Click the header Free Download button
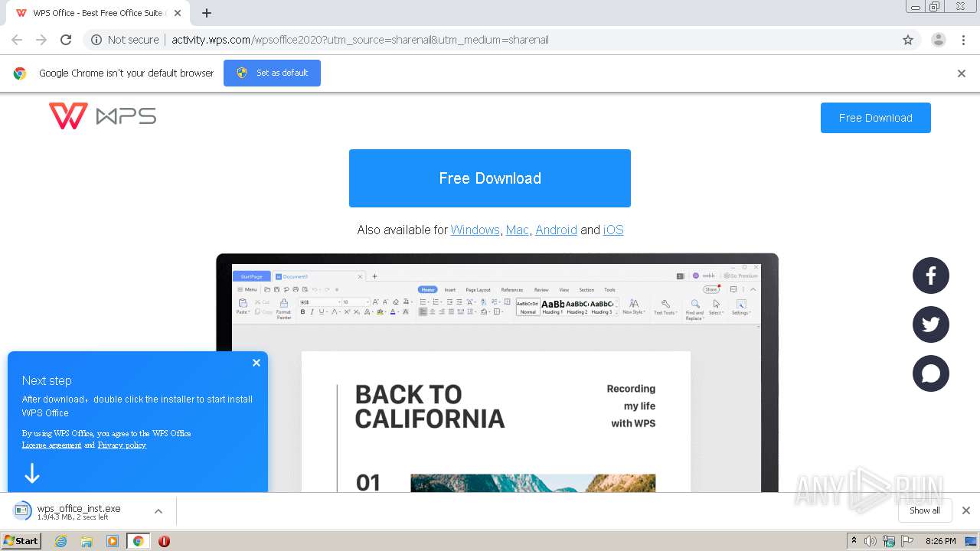Viewport: 980px width, 551px height. point(876,118)
